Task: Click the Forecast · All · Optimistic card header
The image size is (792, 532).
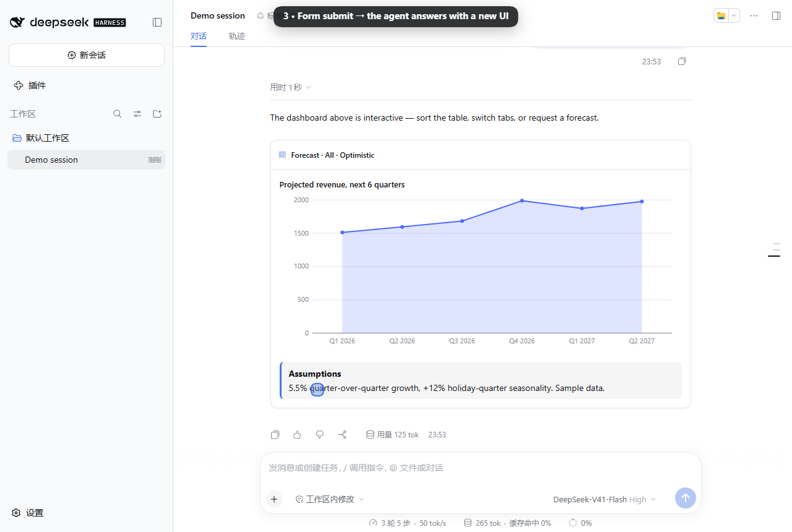Action: click(x=481, y=155)
